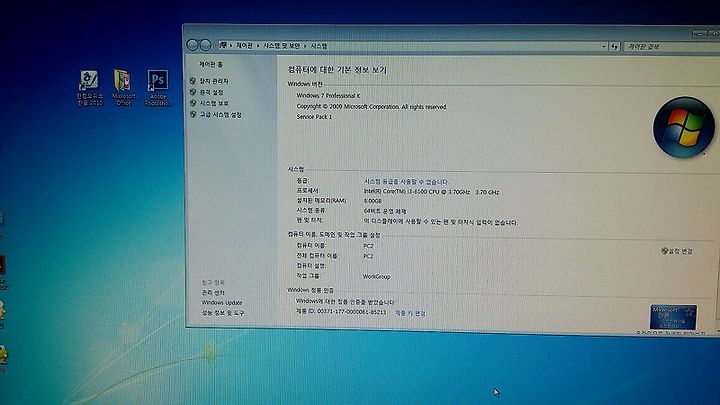
Task: Click the Intel Core i3-6100 processor value
Action: pos(431,191)
